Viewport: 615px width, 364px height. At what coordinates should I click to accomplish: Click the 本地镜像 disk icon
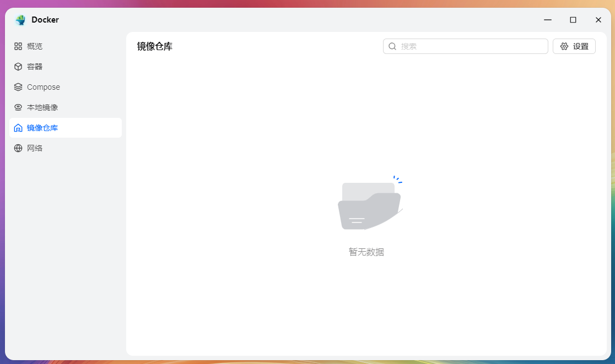point(18,107)
